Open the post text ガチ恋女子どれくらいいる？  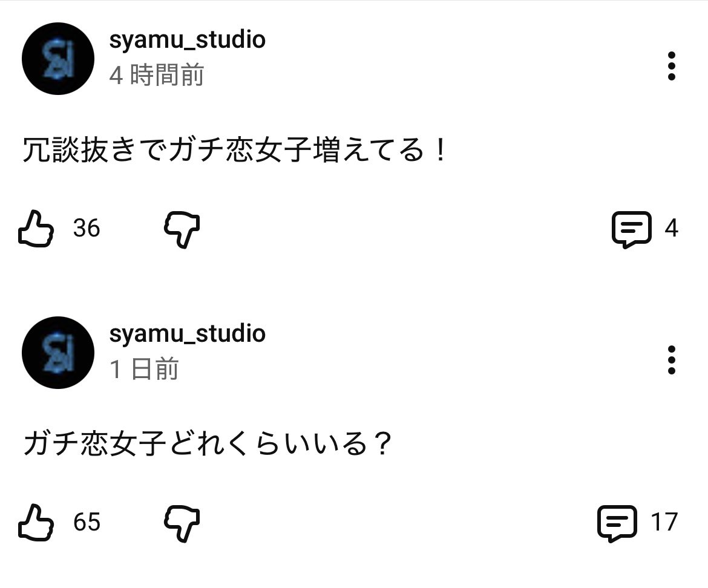[206, 445]
